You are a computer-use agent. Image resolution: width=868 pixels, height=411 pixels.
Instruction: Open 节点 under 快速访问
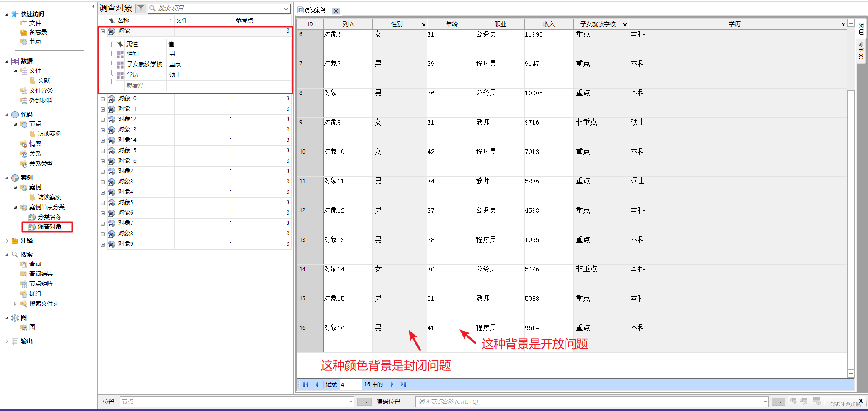(35, 42)
